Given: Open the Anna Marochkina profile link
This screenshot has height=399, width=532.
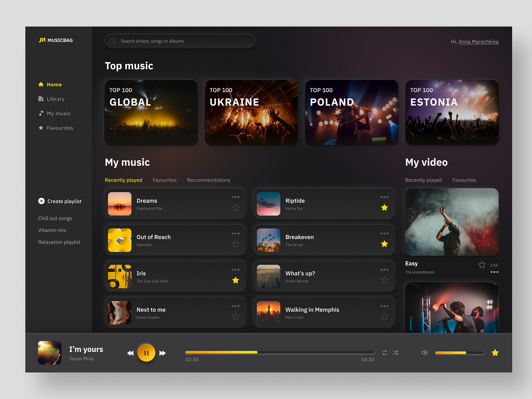Looking at the screenshot, I should pyautogui.click(x=478, y=42).
